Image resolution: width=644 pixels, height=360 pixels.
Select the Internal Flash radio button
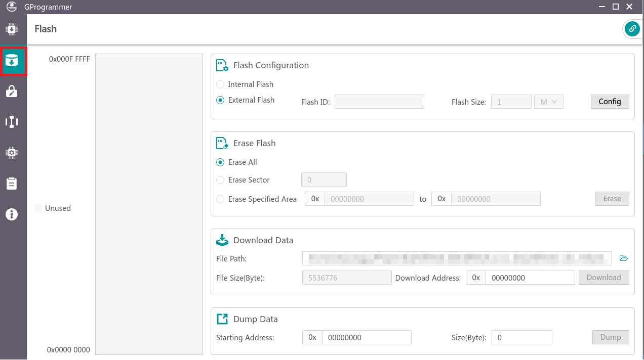220,84
